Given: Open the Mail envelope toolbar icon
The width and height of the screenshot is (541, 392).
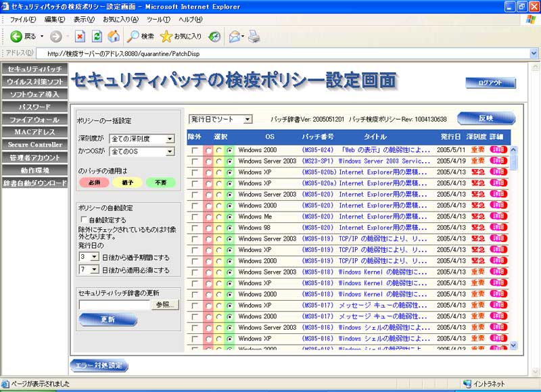Looking at the screenshot, I should [234, 36].
